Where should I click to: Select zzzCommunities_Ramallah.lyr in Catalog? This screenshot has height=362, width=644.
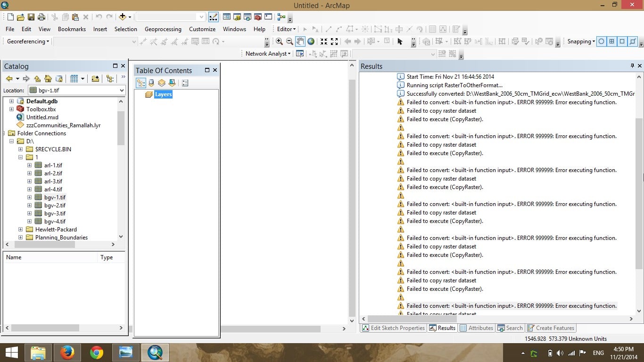point(63,125)
